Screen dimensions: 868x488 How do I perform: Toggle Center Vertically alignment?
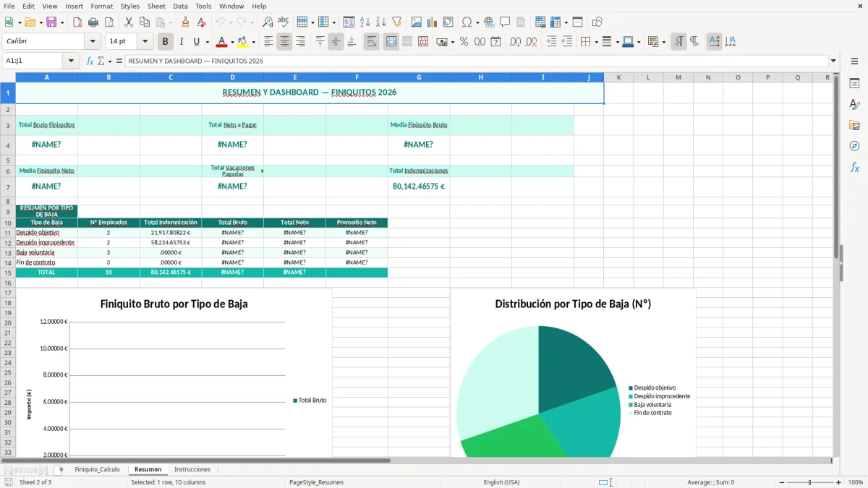[x=336, y=42]
